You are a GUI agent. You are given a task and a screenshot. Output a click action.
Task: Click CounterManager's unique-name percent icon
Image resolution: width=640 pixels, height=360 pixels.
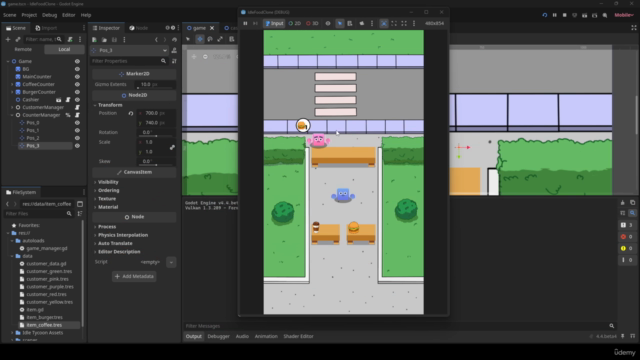68,115
